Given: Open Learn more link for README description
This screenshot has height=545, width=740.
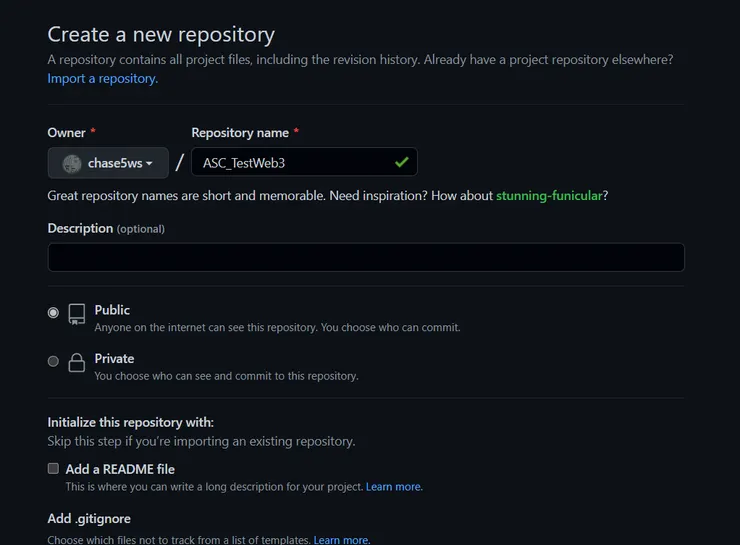Looking at the screenshot, I should 394,487.
